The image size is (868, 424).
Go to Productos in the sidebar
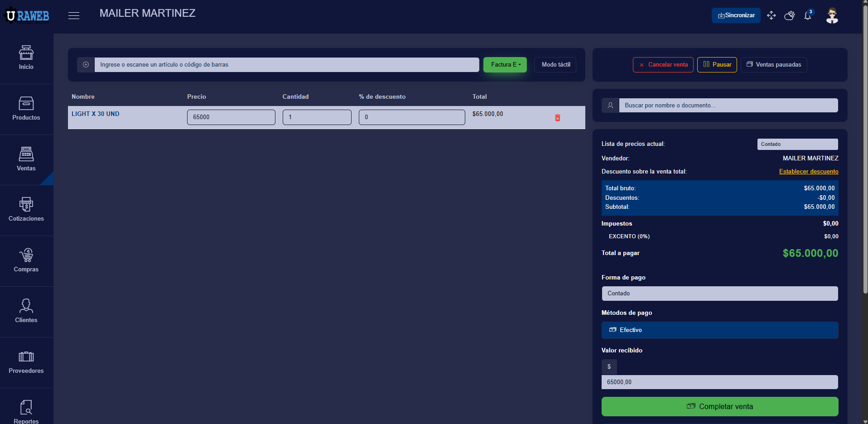click(x=26, y=109)
